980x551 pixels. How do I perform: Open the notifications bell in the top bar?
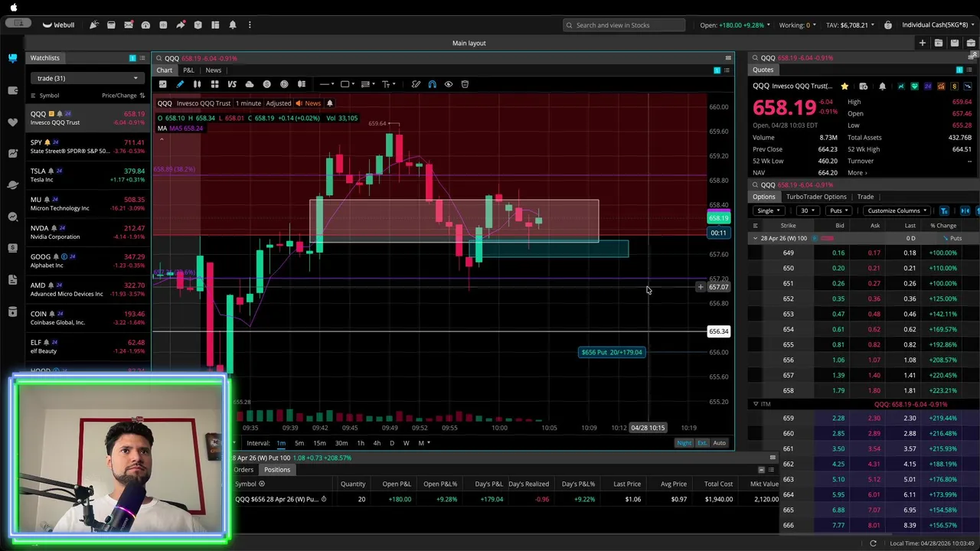pyautogui.click(x=233, y=25)
